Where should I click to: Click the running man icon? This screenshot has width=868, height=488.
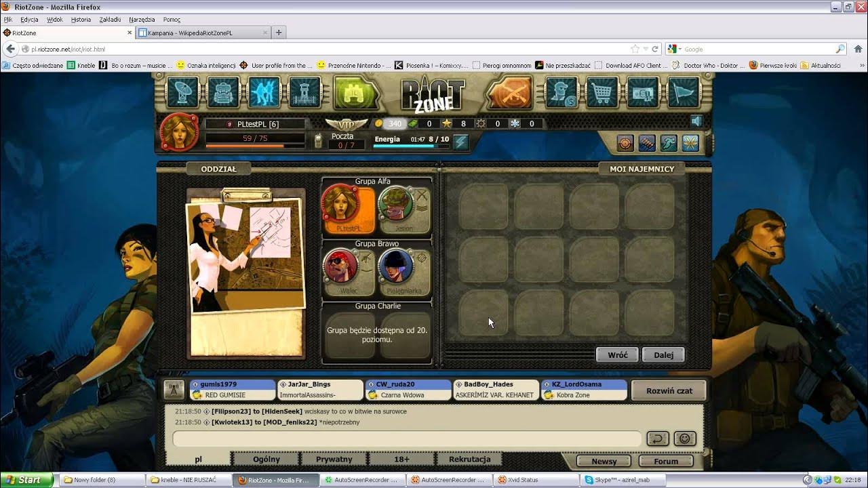(669, 143)
